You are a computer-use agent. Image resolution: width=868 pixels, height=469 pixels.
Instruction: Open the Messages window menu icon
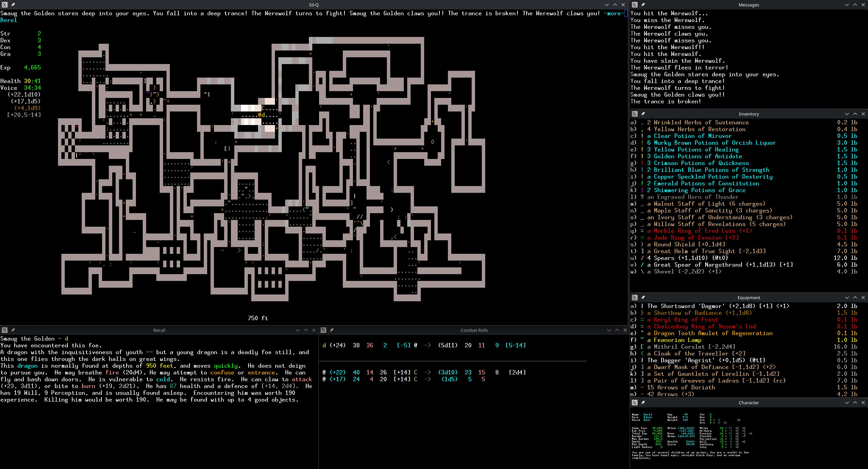pyautogui.click(x=635, y=5)
